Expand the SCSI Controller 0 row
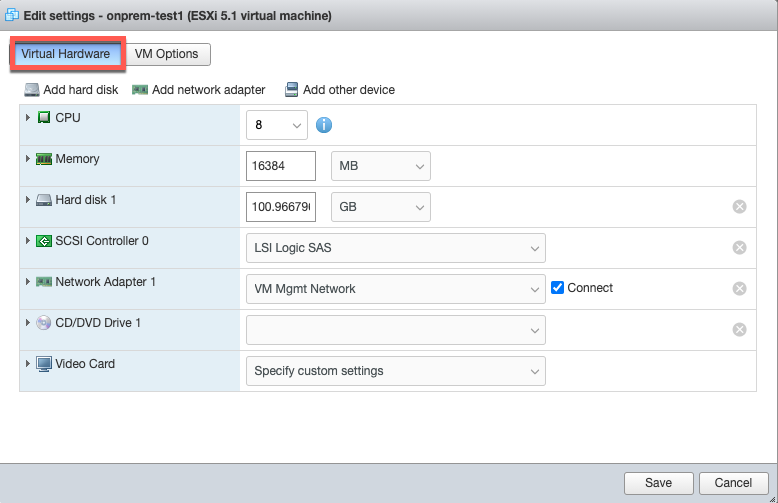 (x=28, y=241)
